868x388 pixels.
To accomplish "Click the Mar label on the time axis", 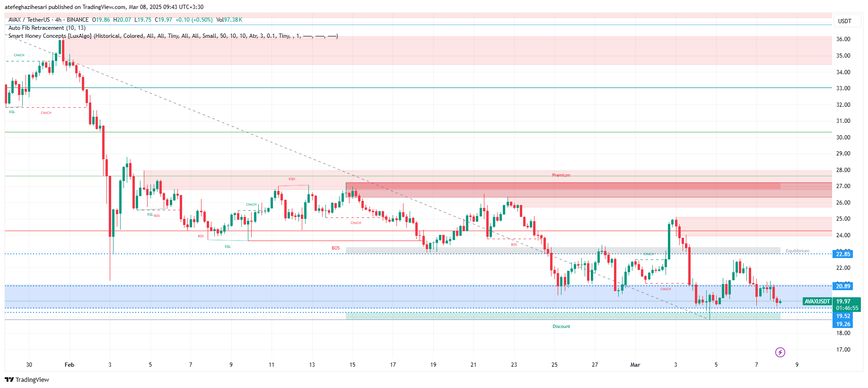I will pos(635,365).
